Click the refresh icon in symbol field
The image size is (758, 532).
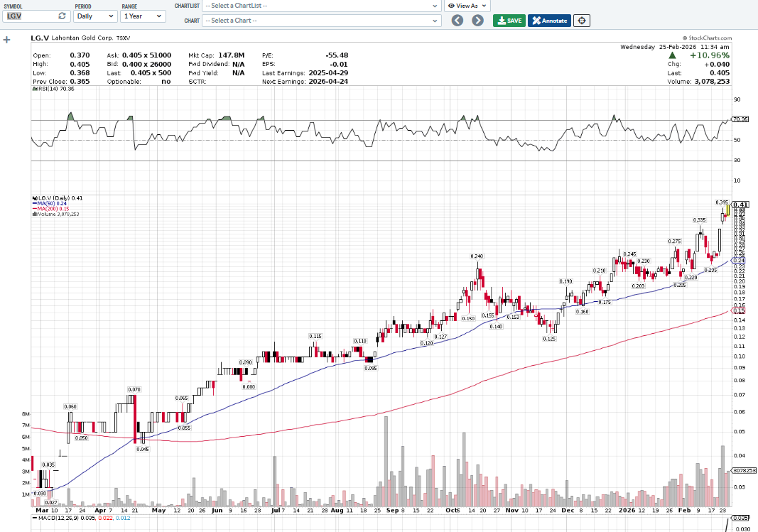[x=62, y=16]
